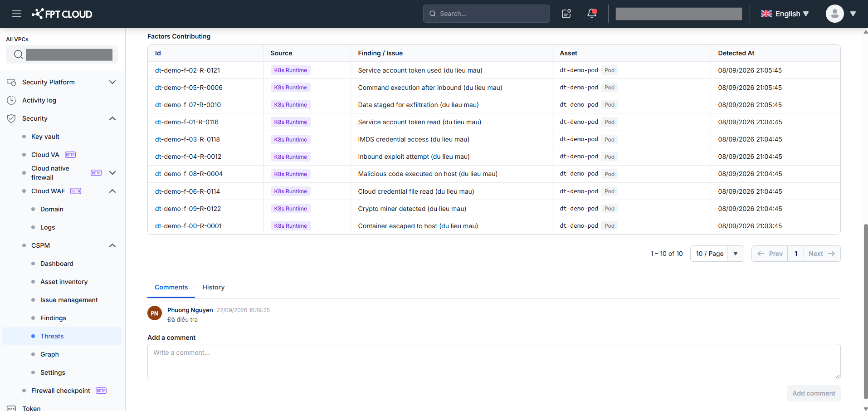Click finding id dt-demo-f-02-R-0121

[187, 70]
